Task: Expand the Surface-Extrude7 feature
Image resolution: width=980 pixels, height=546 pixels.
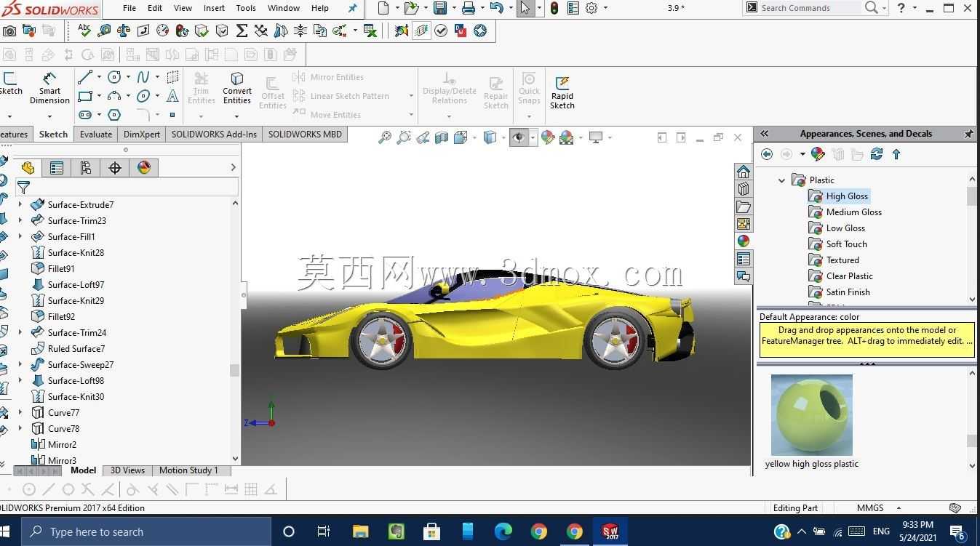Action: pyautogui.click(x=20, y=205)
